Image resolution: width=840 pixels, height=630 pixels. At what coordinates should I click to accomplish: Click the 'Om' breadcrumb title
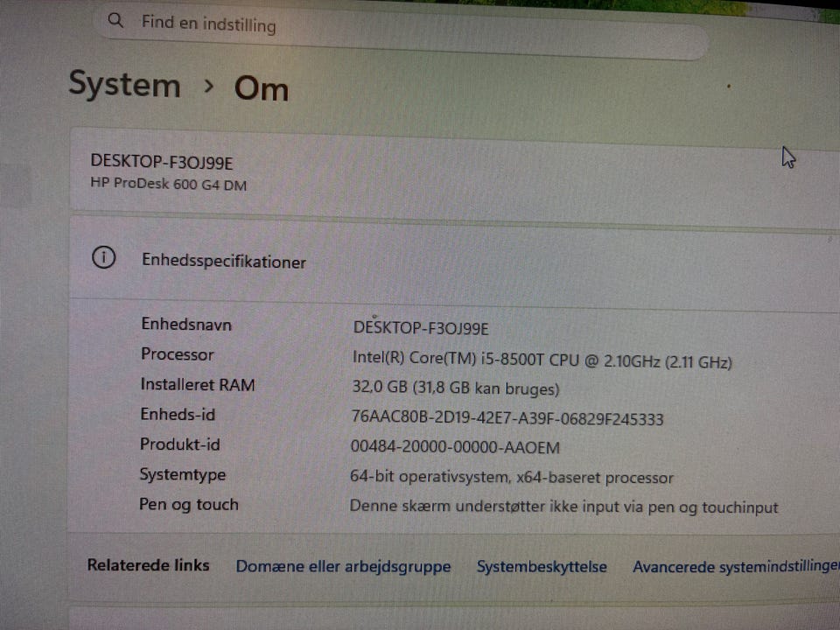click(262, 88)
